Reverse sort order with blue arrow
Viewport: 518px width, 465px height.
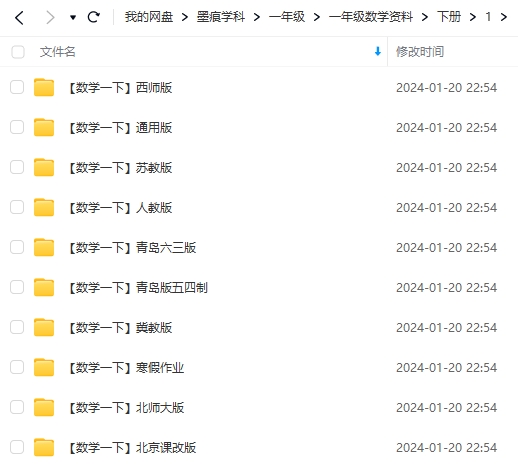(x=378, y=51)
